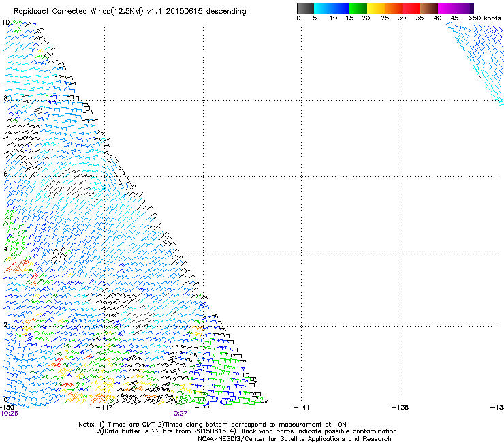The image size is (504, 443).
Task: Click the '>50 knots' legend label
Action: pos(484,18)
